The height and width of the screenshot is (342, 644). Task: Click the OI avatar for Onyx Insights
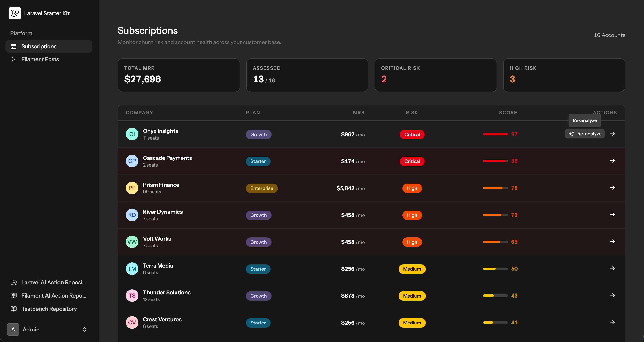(132, 134)
